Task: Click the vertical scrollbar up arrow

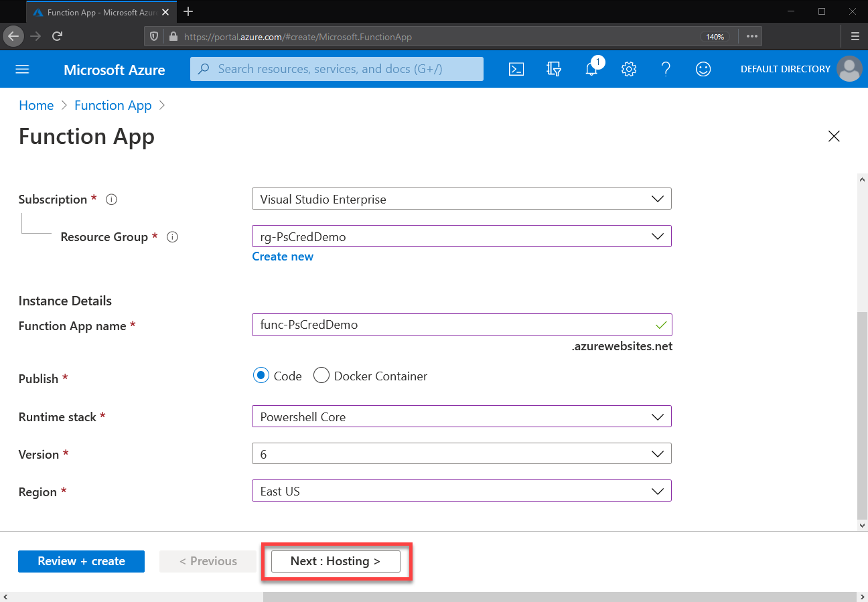Action: (862, 178)
